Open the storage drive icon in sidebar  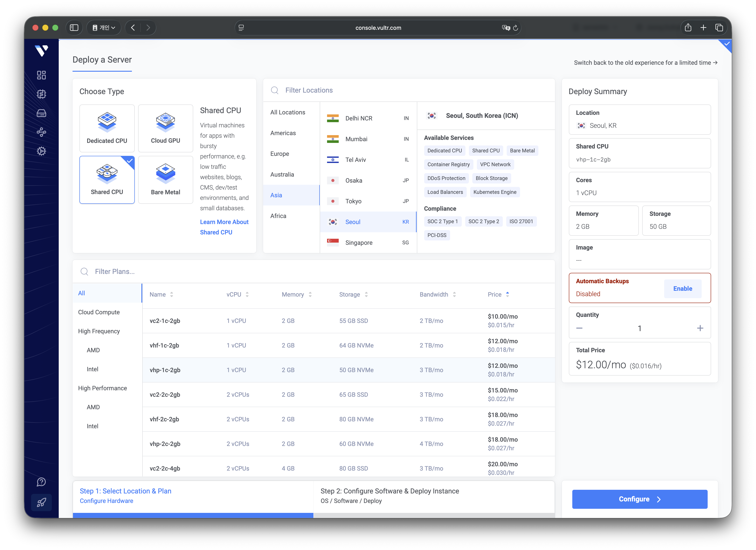(41, 113)
